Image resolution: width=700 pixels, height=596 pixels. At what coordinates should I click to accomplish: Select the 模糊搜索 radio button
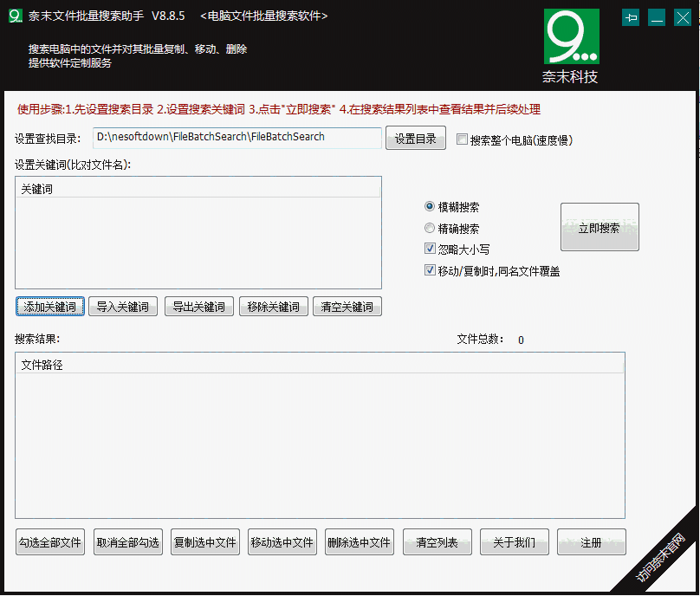click(430, 207)
